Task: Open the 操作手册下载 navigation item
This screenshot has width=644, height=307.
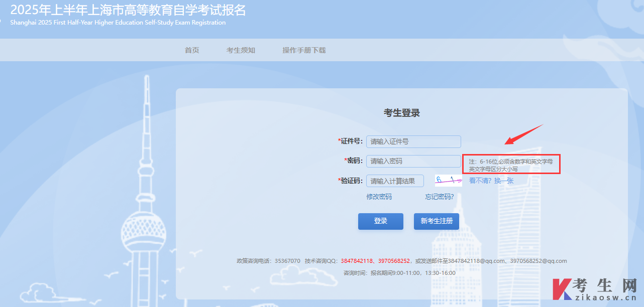Action: tap(304, 50)
